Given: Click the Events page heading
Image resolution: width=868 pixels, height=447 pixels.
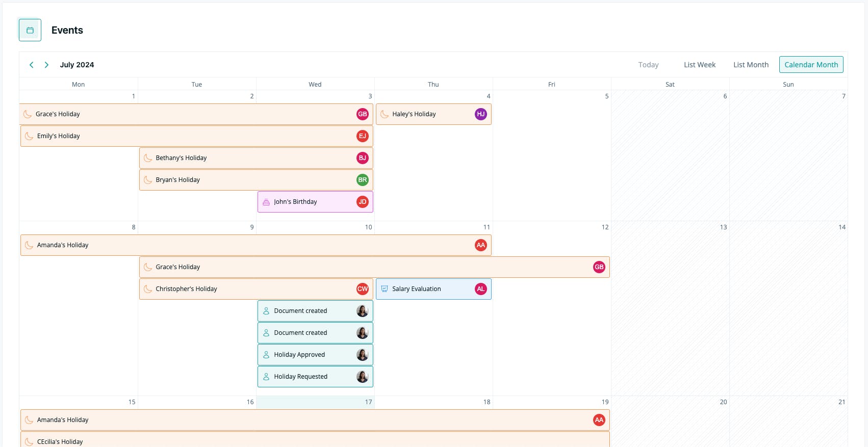Looking at the screenshot, I should [67, 30].
